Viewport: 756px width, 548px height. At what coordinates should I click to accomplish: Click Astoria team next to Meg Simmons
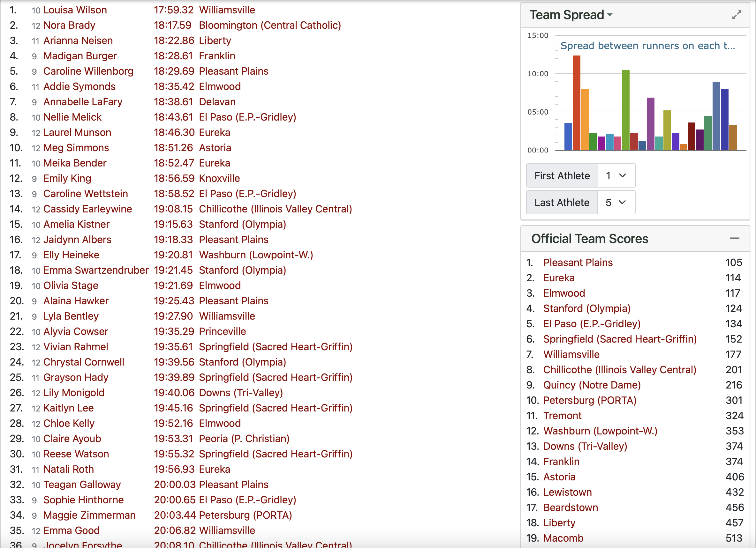pos(215,148)
